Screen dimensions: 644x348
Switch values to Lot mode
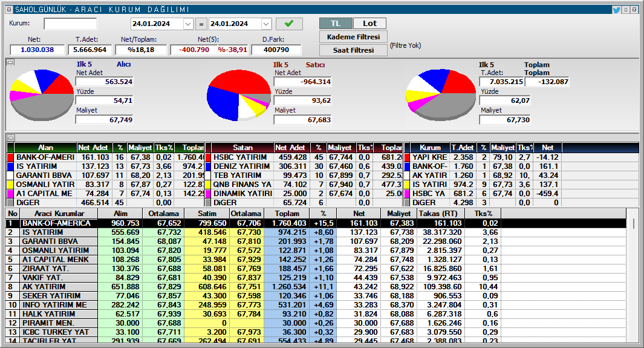(x=369, y=24)
